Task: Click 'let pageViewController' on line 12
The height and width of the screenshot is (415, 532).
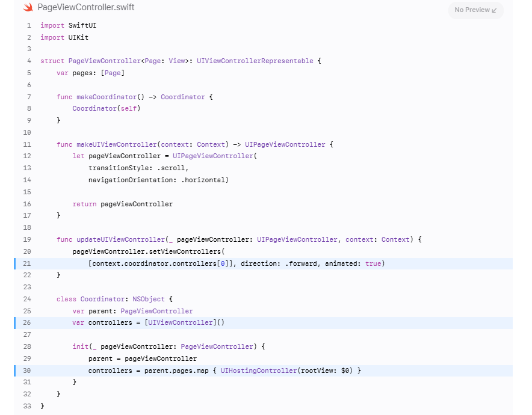Action: [x=116, y=156]
